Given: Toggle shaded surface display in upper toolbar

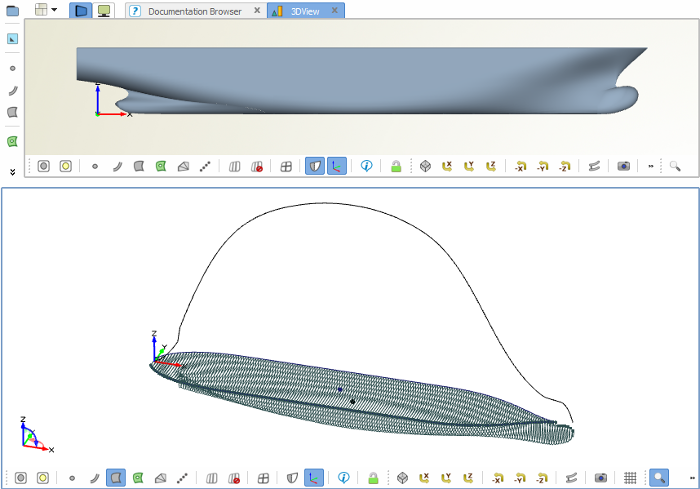Looking at the screenshot, I should [x=315, y=166].
